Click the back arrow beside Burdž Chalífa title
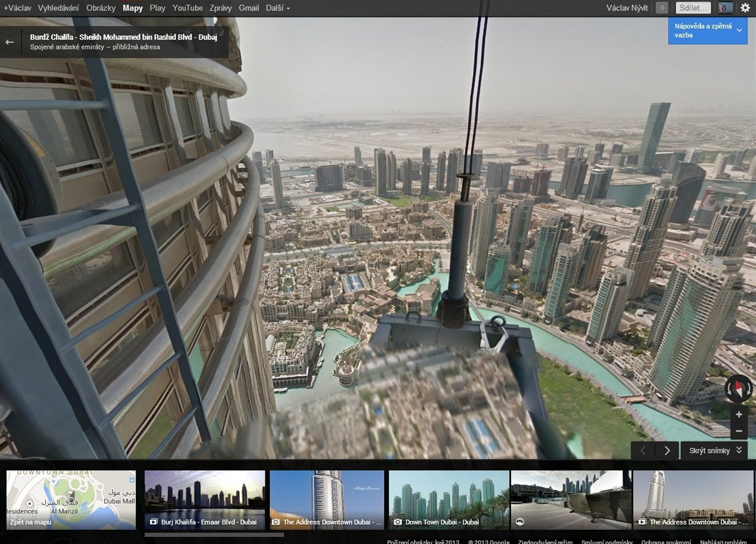 (x=9, y=42)
